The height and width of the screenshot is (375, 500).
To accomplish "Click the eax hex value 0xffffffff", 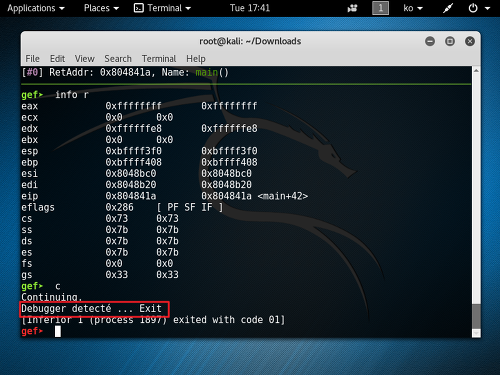I will [133, 106].
